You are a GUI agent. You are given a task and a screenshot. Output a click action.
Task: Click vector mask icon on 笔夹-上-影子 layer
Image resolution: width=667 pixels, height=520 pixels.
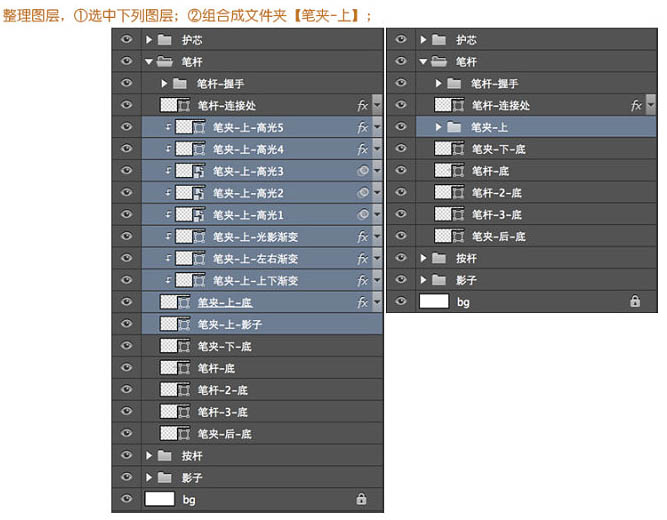(184, 325)
